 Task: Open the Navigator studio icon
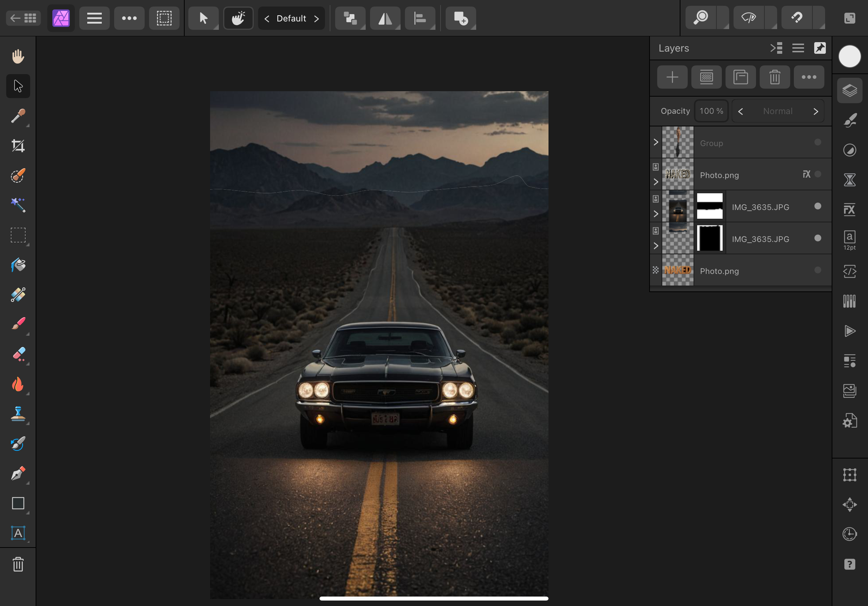pos(849,504)
